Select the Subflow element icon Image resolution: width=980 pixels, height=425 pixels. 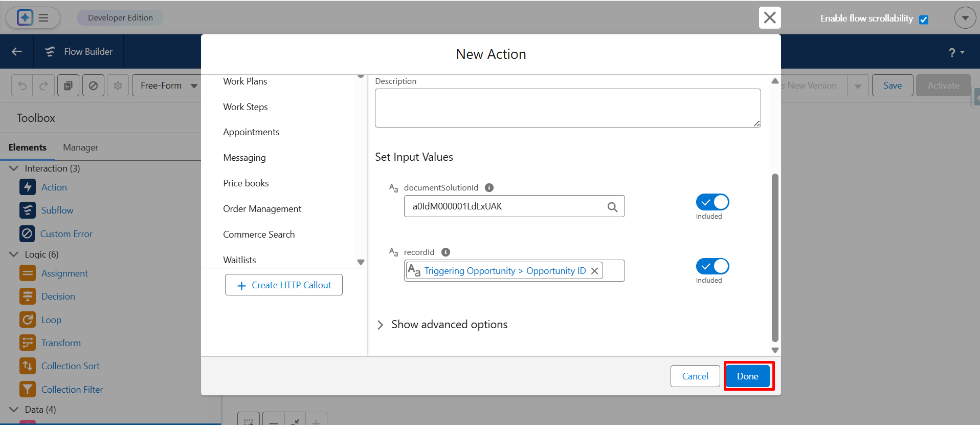28,210
